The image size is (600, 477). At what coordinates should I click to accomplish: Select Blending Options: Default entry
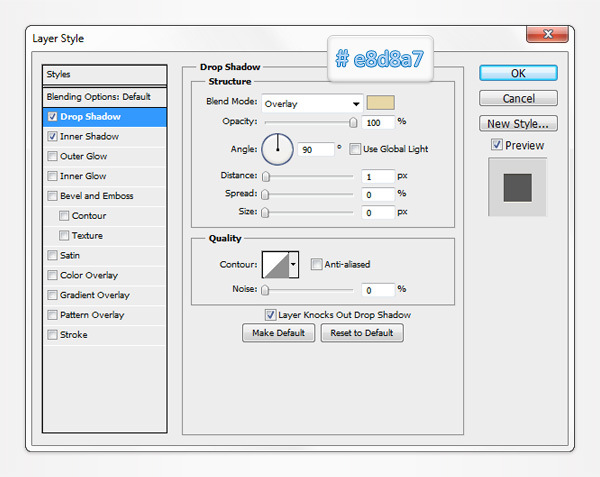pyautogui.click(x=98, y=97)
